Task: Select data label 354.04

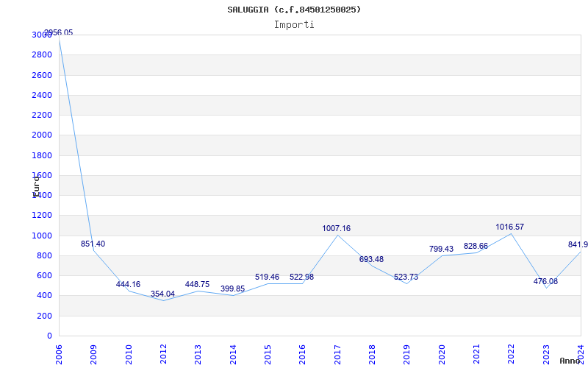Action: pyautogui.click(x=162, y=294)
